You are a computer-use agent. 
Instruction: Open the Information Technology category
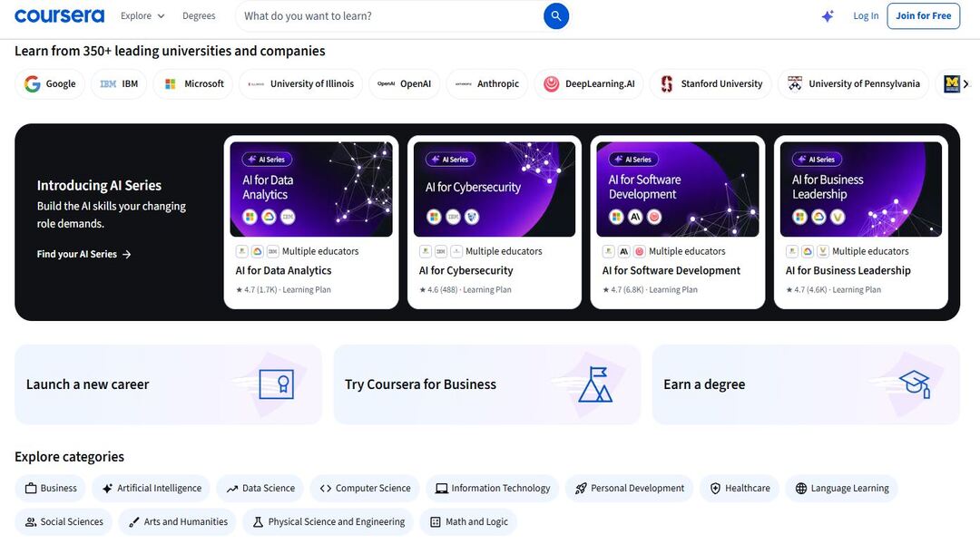(493, 489)
